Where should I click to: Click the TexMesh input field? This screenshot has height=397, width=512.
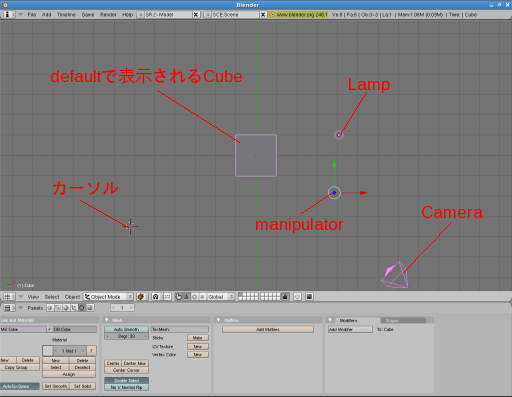[180, 329]
